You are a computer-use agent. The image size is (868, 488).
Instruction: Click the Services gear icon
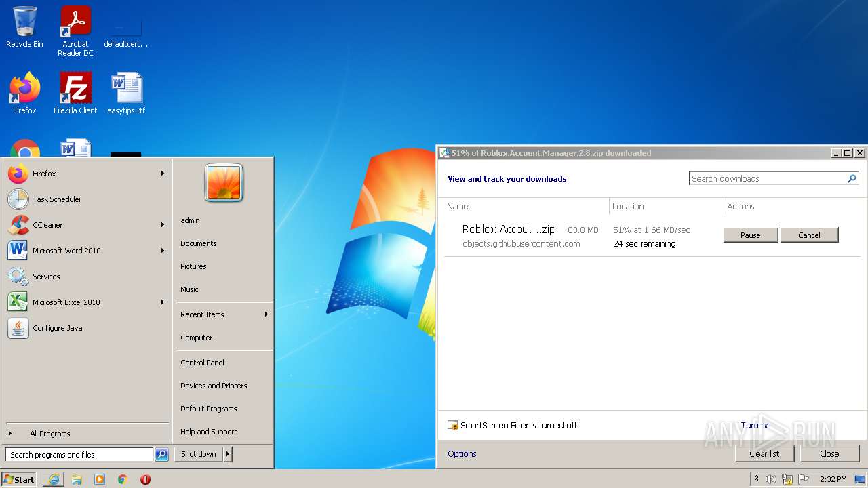point(18,277)
